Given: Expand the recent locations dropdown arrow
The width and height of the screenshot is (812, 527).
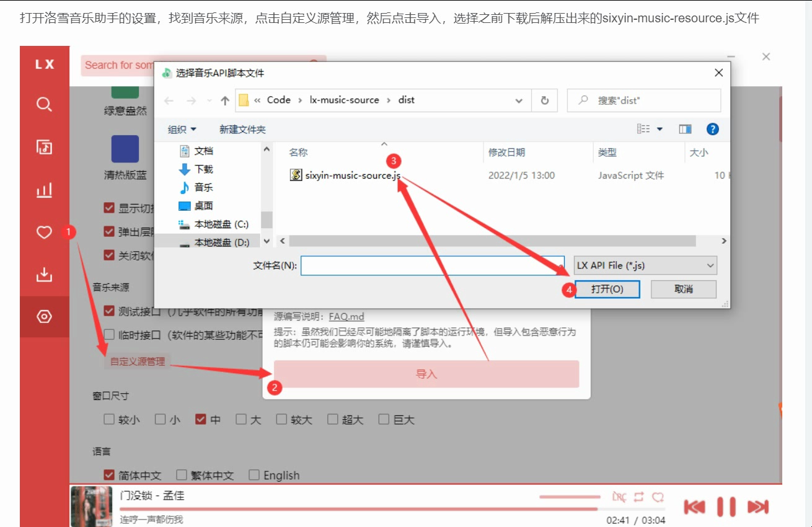Looking at the screenshot, I should (x=209, y=100).
